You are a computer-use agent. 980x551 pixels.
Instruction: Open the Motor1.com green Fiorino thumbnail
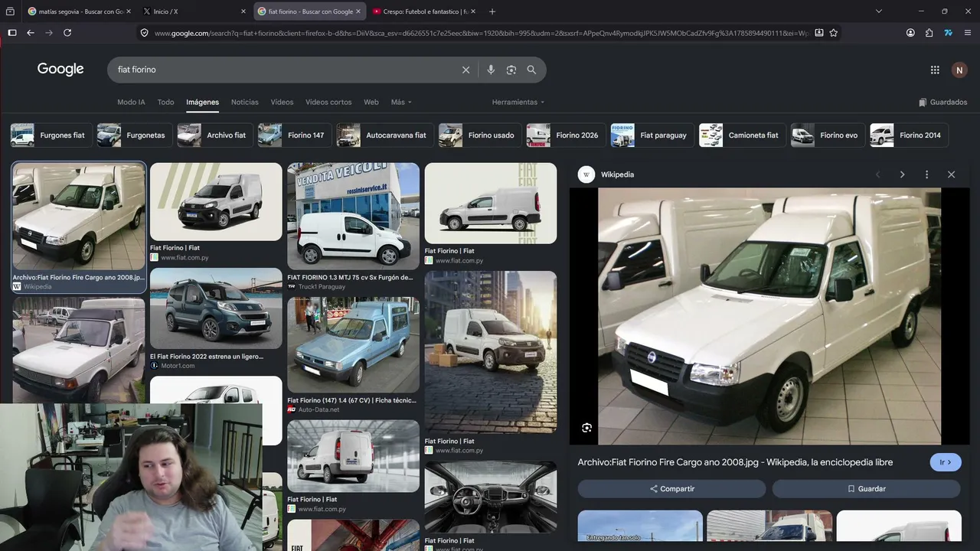tap(216, 308)
